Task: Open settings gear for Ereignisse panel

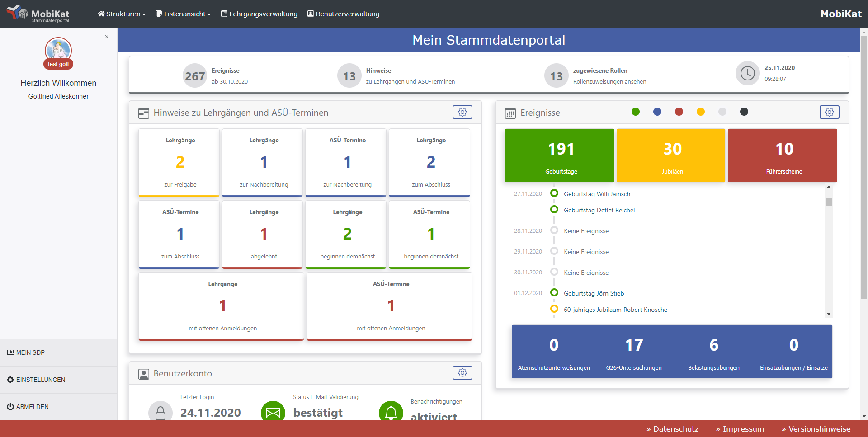Action: click(x=829, y=112)
